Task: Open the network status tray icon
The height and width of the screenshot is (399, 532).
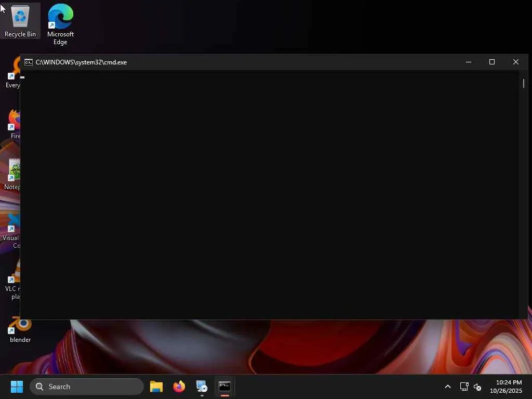Action: 464,387
